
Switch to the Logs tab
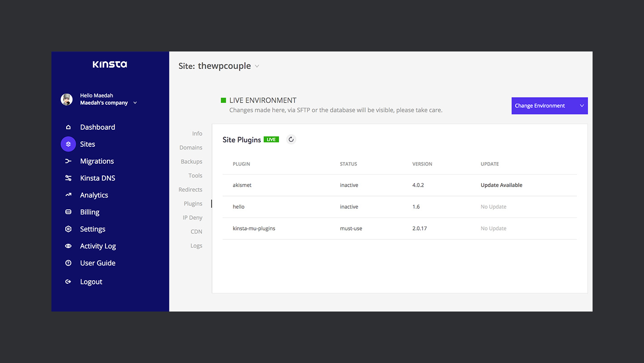click(x=196, y=246)
